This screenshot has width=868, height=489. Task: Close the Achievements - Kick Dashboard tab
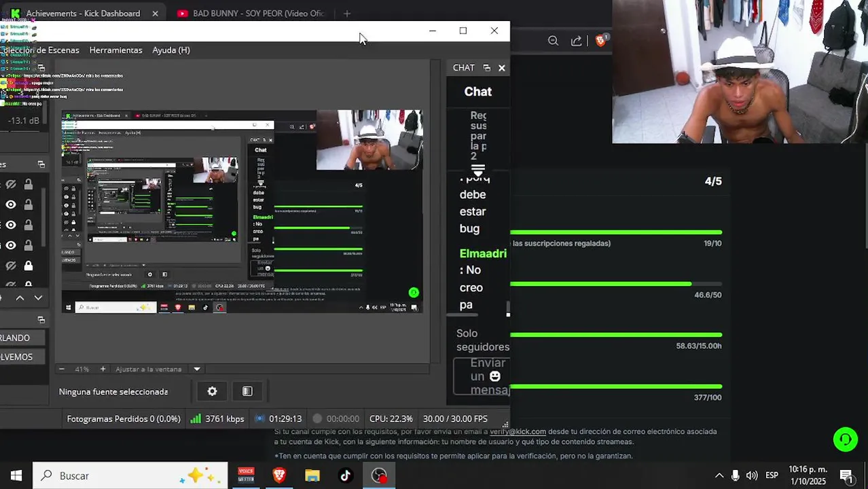coord(155,13)
